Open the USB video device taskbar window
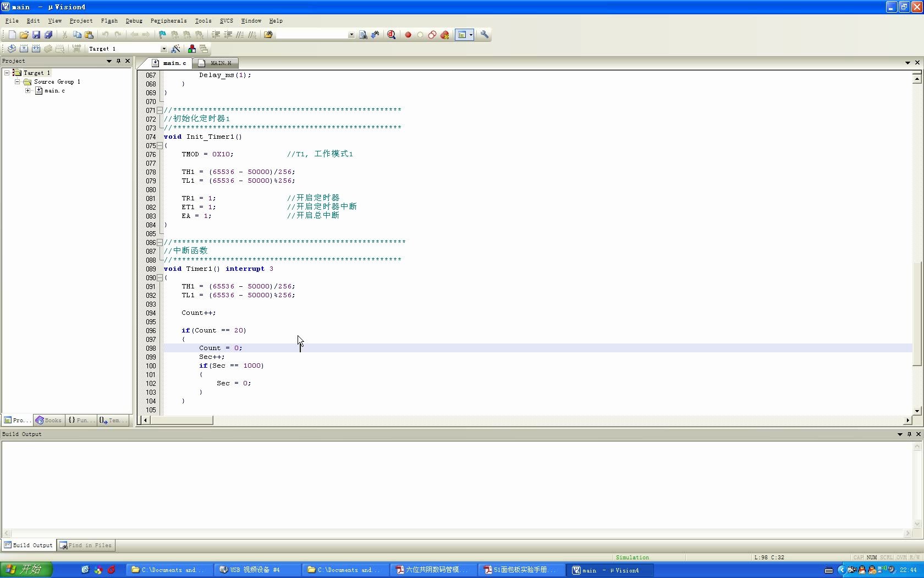 coord(257,570)
